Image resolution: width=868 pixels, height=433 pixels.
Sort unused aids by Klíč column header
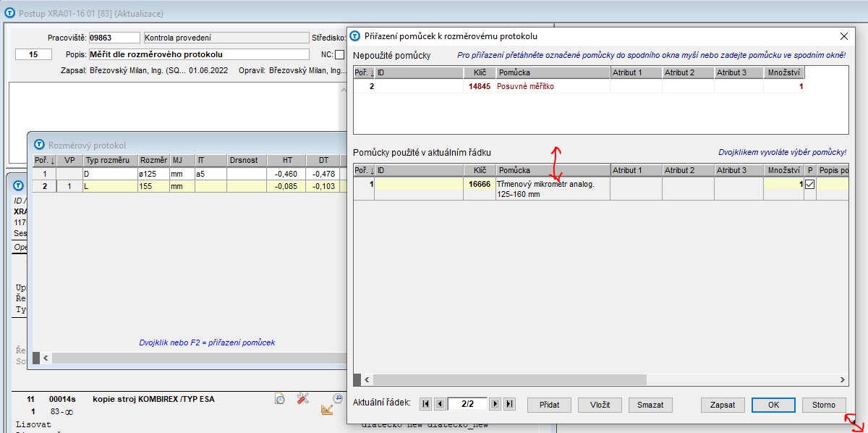coord(480,72)
